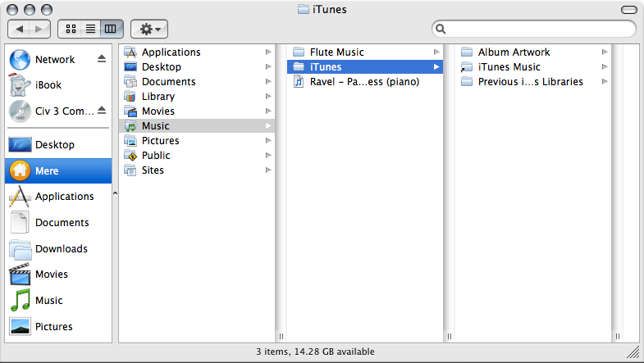The height and width of the screenshot is (363, 644).
Task: Click the magnifying glass search icon
Action: [x=441, y=29]
